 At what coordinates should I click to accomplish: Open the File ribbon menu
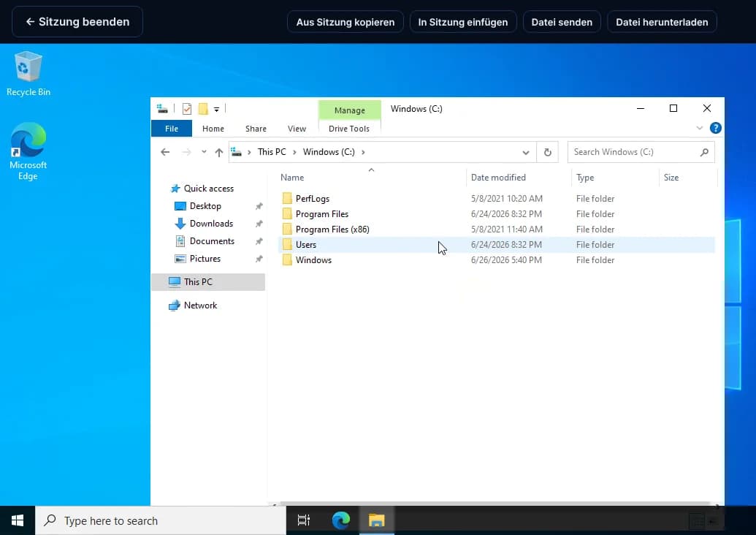click(x=172, y=129)
